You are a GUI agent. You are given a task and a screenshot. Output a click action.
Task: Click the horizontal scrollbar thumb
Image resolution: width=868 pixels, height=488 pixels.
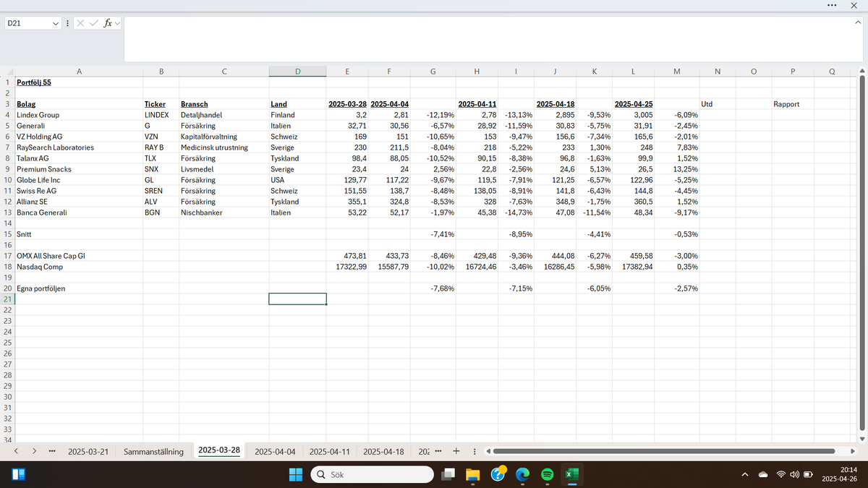tap(664, 451)
